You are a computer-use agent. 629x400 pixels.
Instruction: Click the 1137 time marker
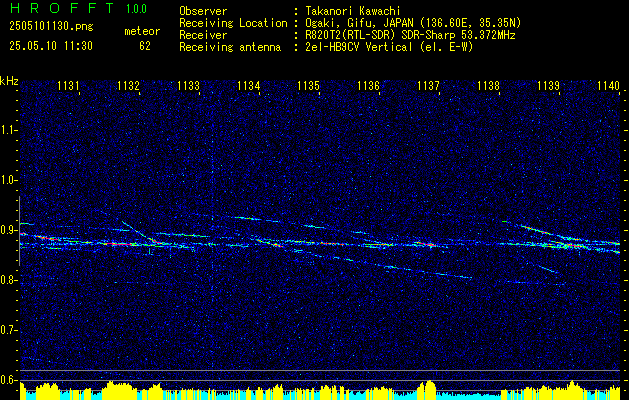click(x=428, y=85)
